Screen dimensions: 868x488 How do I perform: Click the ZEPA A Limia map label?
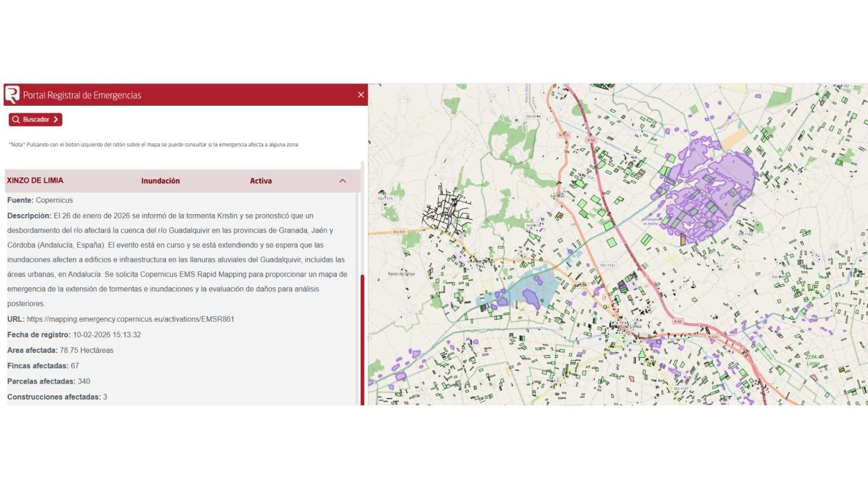click(x=812, y=360)
